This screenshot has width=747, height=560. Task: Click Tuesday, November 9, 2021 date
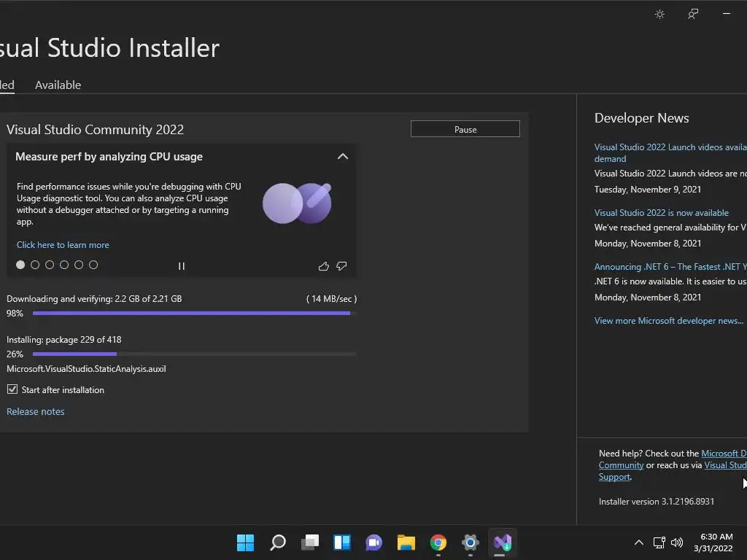pyautogui.click(x=648, y=190)
